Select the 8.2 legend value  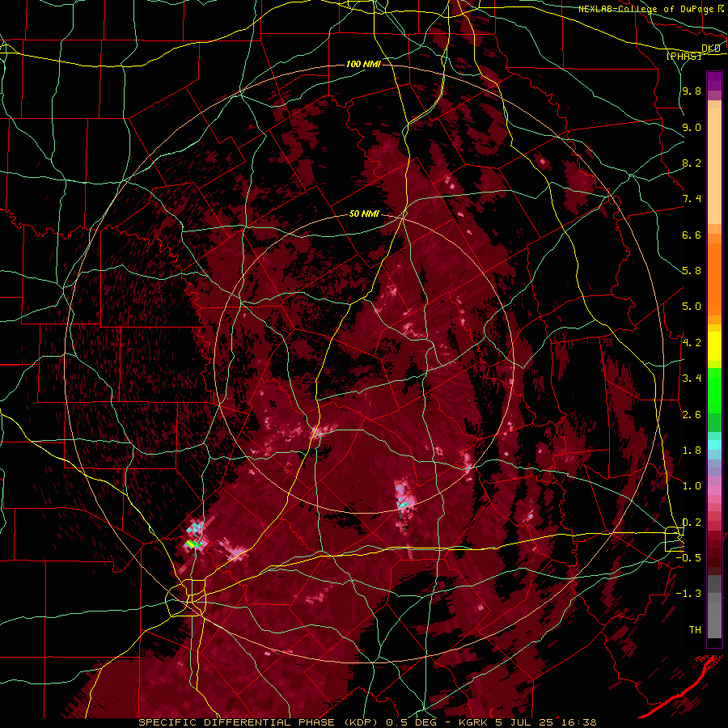point(692,163)
